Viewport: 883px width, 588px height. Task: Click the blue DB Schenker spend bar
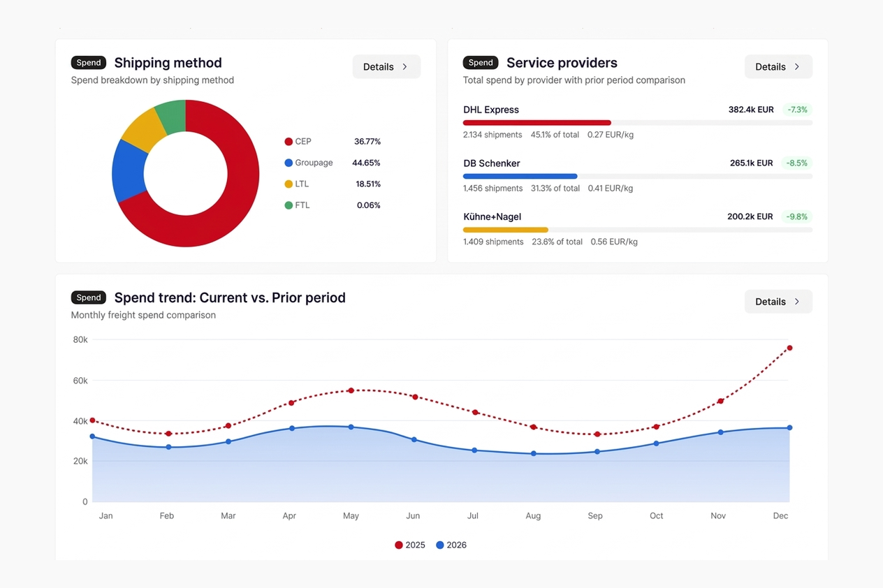point(520,177)
